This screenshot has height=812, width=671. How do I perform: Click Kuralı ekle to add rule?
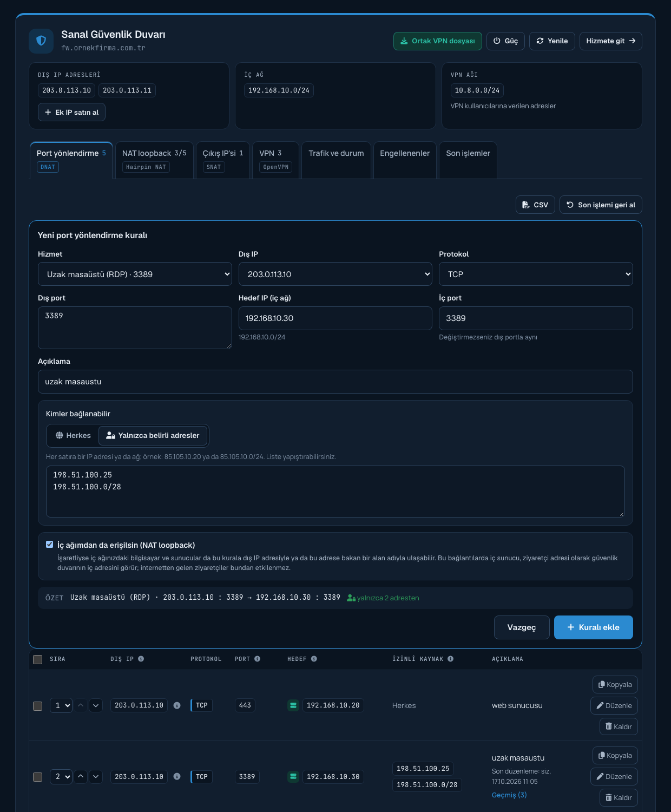(x=593, y=627)
